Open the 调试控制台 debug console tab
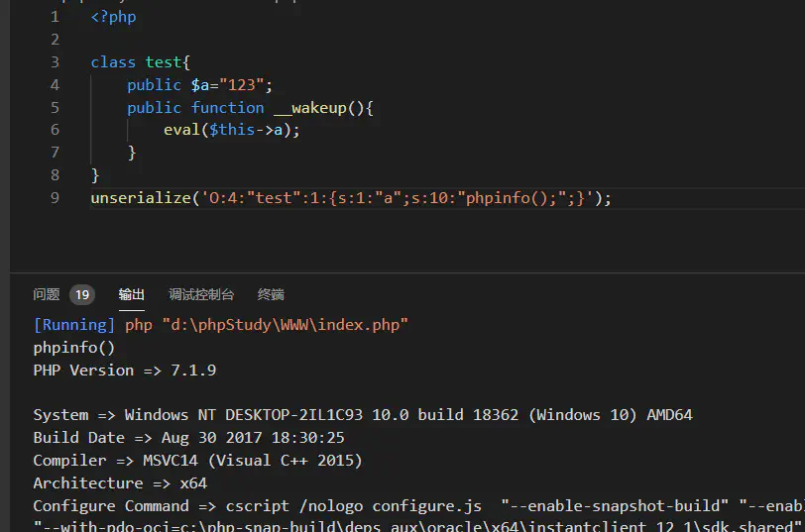Image resolution: width=805 pixels, height=532 pixels. [201, 294]
